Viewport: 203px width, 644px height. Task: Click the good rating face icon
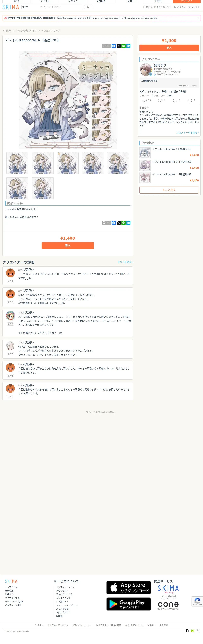click(160, 100)
